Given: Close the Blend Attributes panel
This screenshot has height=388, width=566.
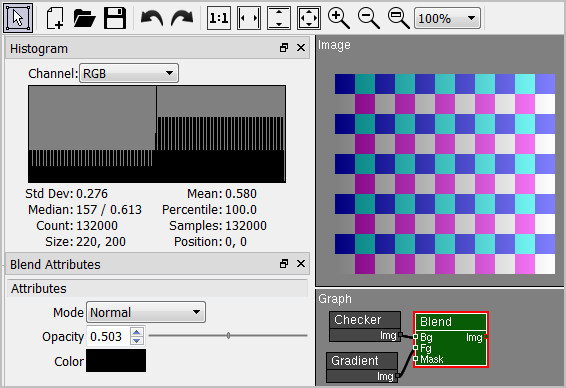Looking at the screenshot, I should click(301, 263).
